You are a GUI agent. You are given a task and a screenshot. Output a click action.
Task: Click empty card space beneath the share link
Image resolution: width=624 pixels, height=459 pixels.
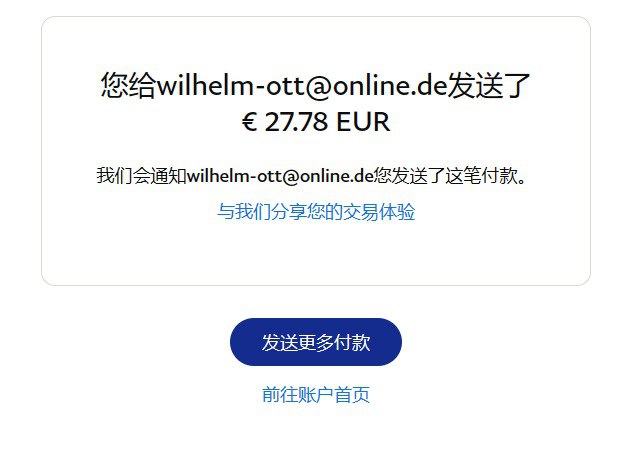pyautogui.click(x=316, y=253)
